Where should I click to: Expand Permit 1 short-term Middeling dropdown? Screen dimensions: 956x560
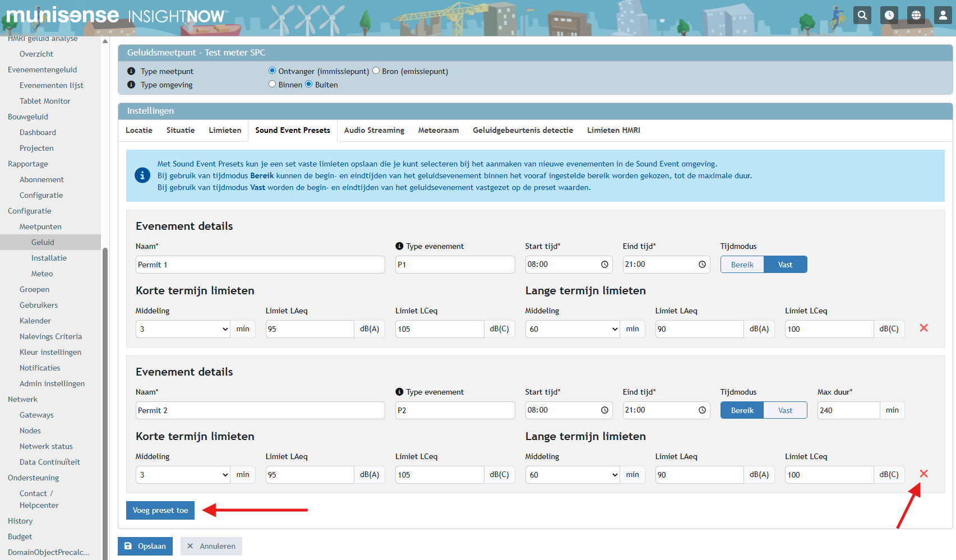click(183, 329)
